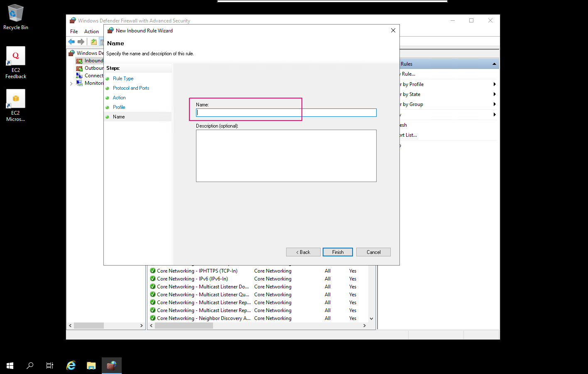
Task: Open File Explorer from the taskbar
Action: point(91,366)
